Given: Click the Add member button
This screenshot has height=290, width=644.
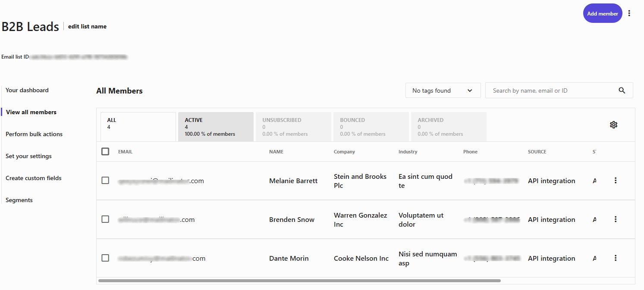Looking at the screenshot, I should [x=603, y=13].
